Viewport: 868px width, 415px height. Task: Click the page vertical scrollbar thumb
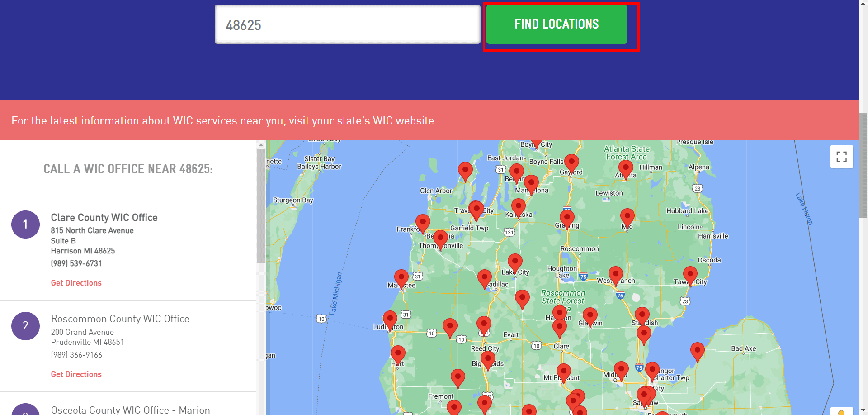(x=863, y=165)
